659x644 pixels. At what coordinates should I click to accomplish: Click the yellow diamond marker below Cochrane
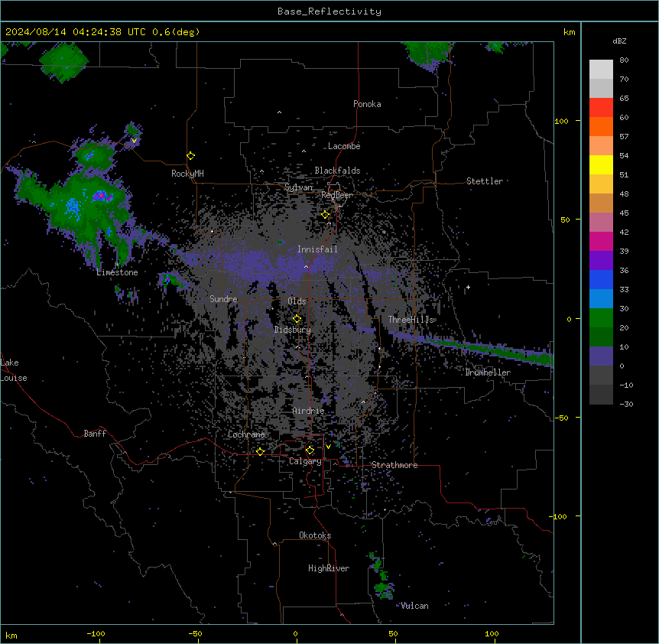[x=260, y=451]
